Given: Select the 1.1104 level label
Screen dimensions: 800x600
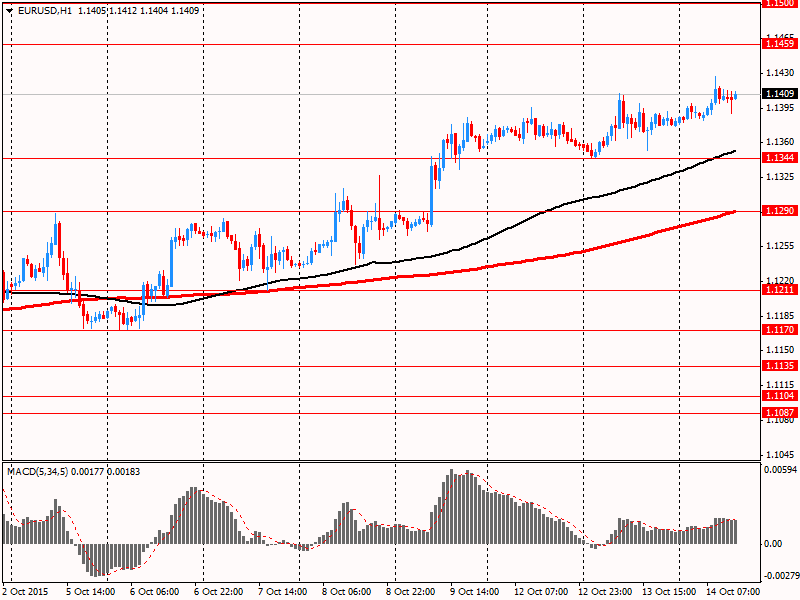Looking at the screenshot, I should coord(780,396).
